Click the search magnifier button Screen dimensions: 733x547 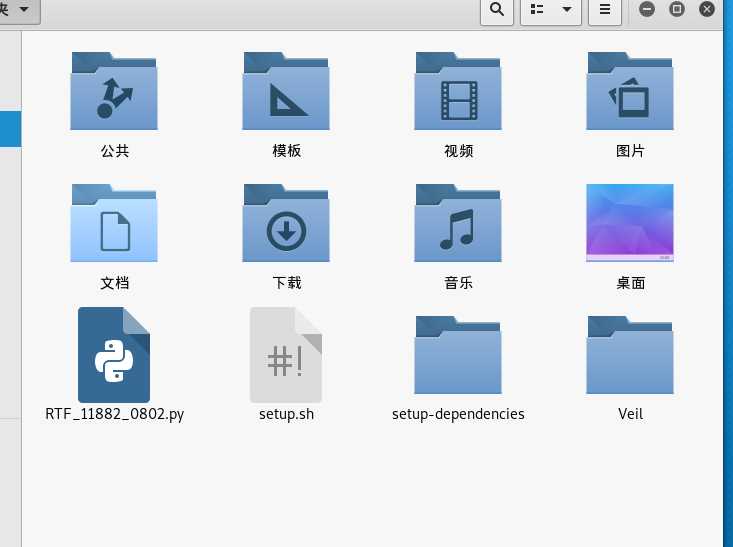497,10
